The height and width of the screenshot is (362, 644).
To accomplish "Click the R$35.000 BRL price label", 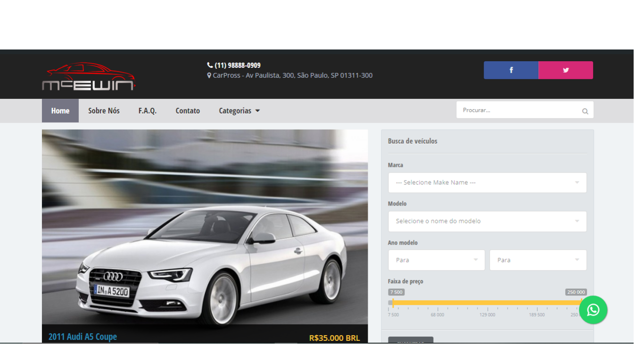I will [x=334, y=338].
